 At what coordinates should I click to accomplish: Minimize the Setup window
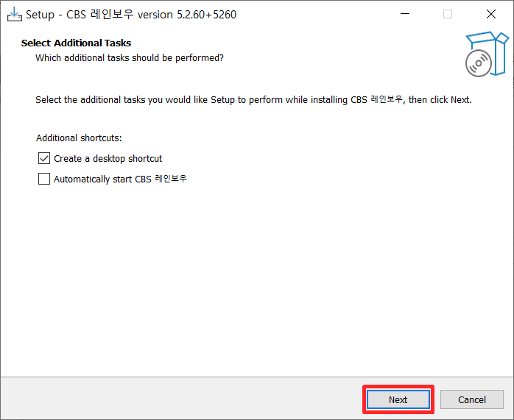tap(405, 14)
